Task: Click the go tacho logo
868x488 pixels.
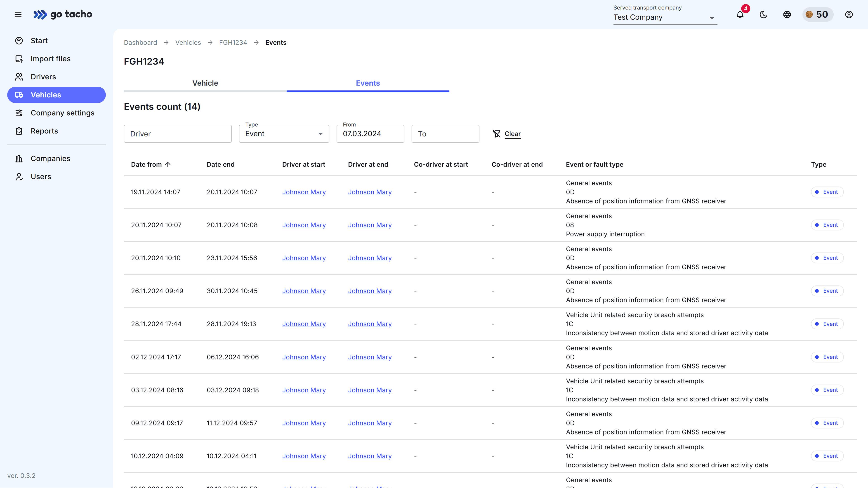Action: (63, 14)
